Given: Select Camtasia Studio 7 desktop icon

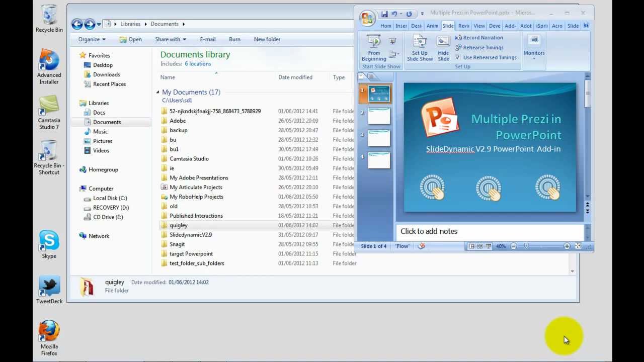Looking at the screenshot, I should pos(49,112).
